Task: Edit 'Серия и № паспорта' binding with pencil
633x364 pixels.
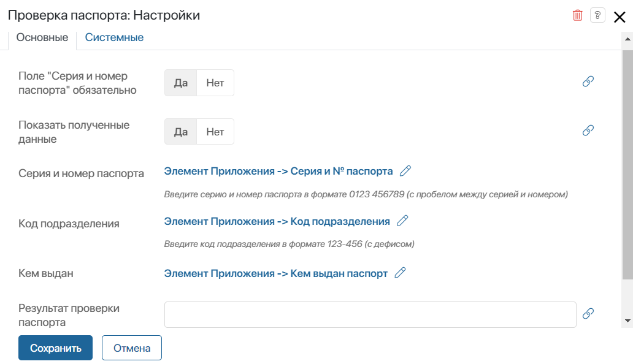Action: coord(405,171)
